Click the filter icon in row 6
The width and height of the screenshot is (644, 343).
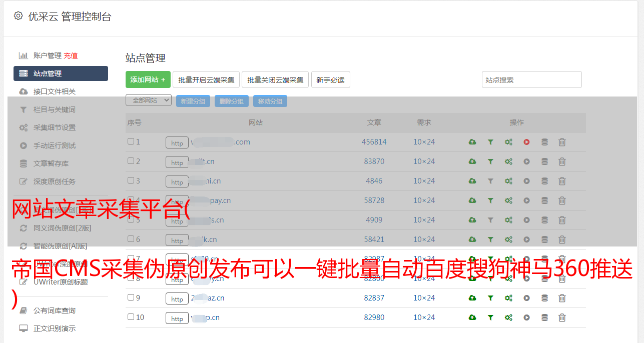[490, 239]
